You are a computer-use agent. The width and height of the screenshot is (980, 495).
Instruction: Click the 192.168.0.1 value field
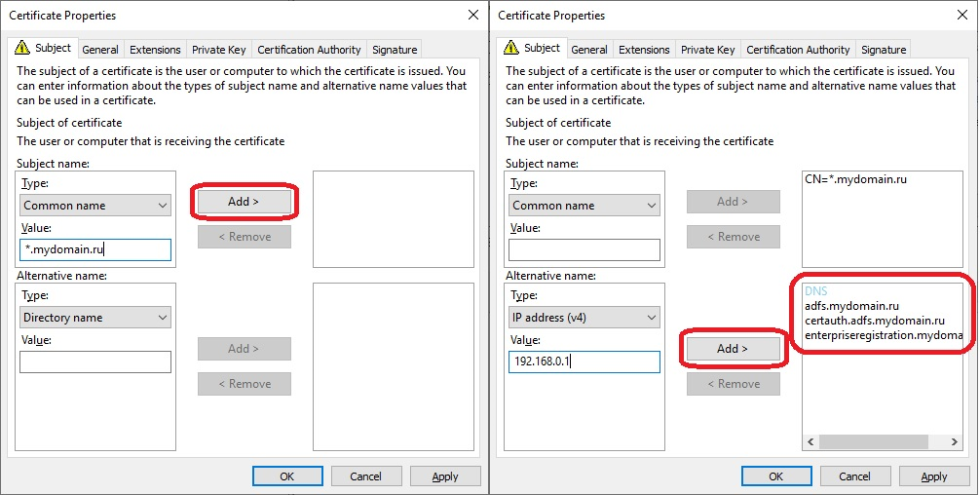pyautogui.click(x=584, y=362)
